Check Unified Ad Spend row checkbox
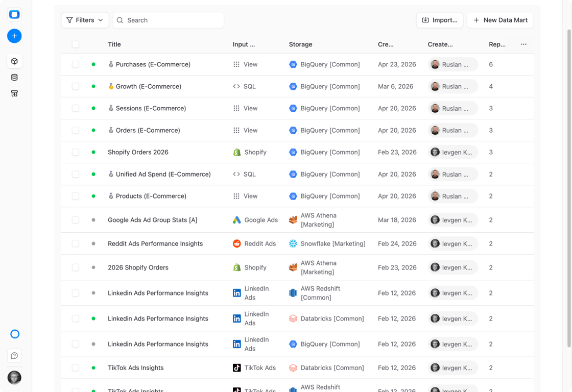 coord(76,174)
